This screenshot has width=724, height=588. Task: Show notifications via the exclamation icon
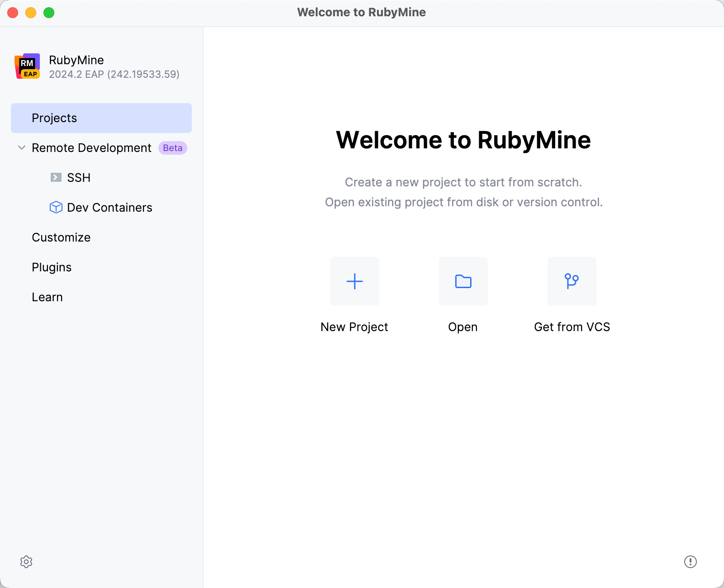pos(691,562)
